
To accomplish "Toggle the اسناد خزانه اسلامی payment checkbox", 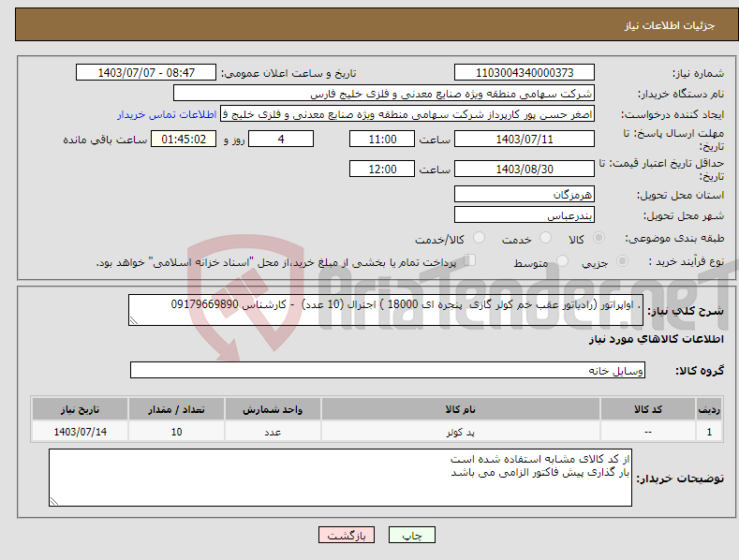I will (x=470, y=260).
